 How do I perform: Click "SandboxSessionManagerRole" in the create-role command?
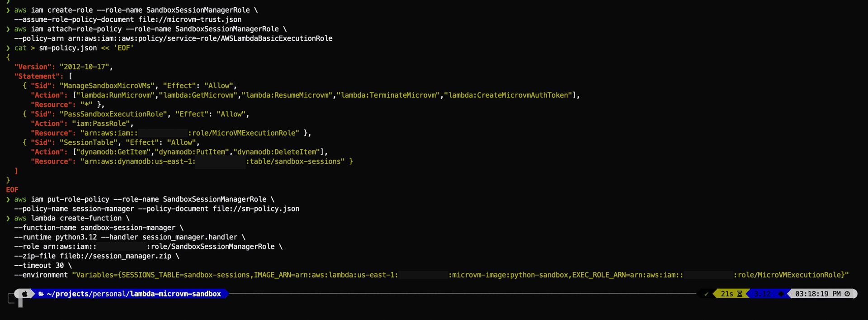click(198, 10)
